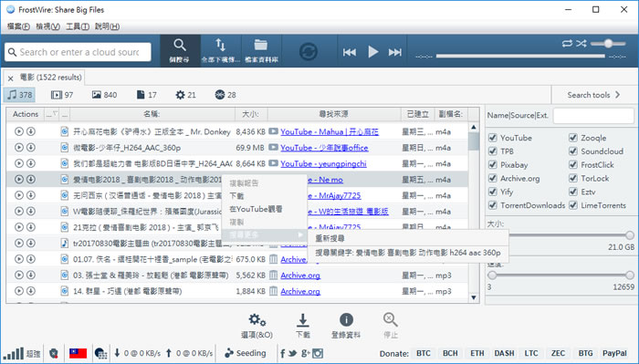This screenshot has height=364, width=639.
Task: Donate with the BTC button
Action: 423,353
